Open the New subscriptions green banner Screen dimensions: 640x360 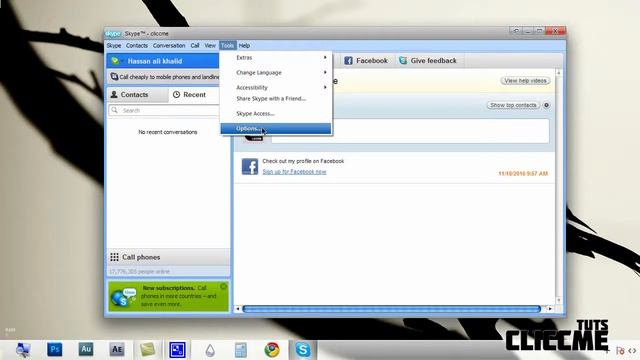[168, 296]
